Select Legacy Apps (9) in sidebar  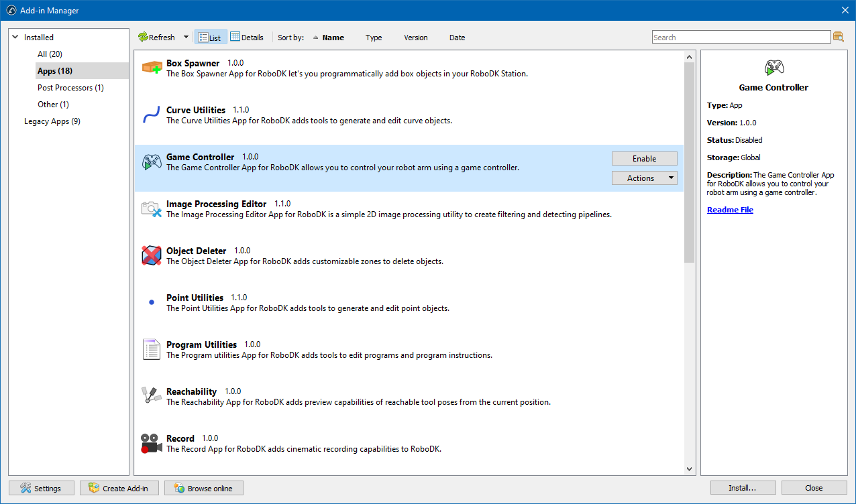point(52,121)
